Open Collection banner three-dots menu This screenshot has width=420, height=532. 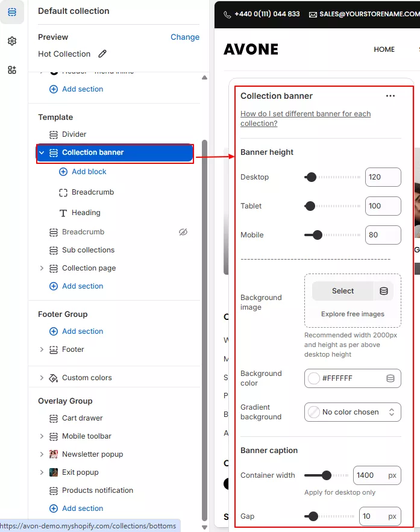(x=390, y=96)
